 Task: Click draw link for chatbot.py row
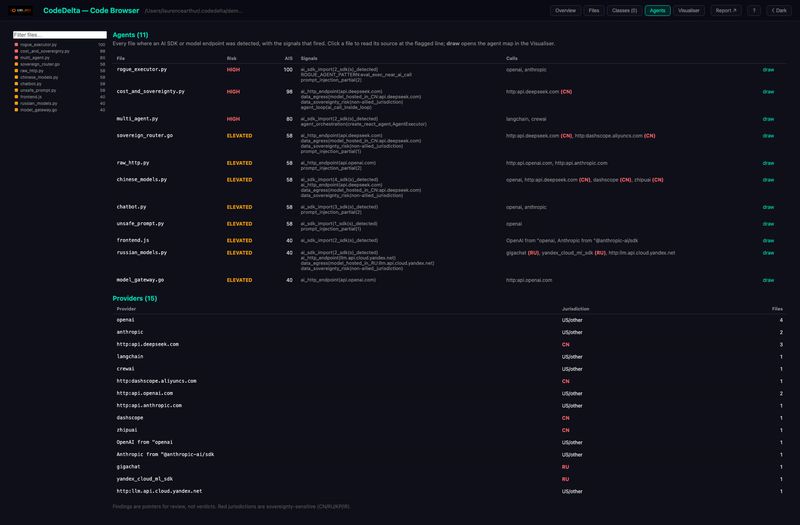click(x=768, y=207)
